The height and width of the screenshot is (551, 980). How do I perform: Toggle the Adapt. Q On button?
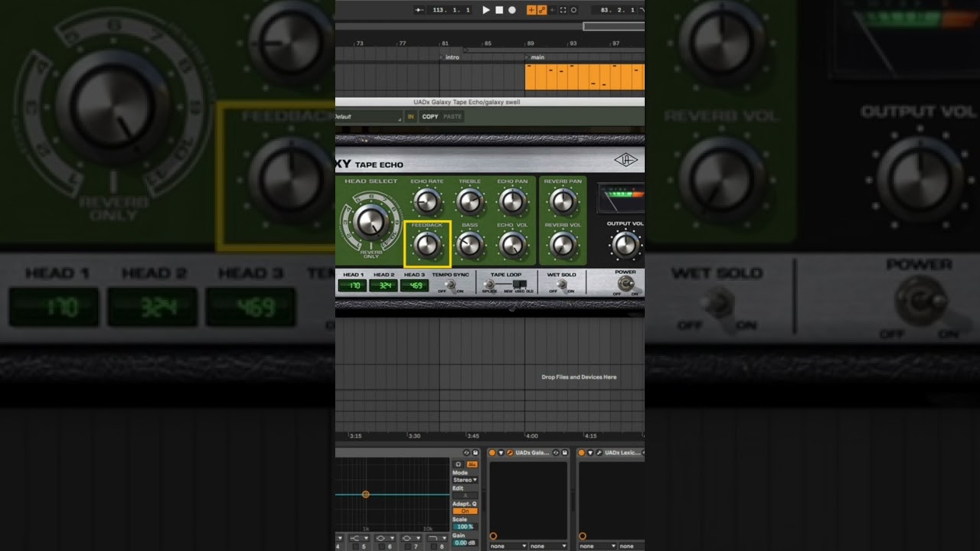click(465, 511)
